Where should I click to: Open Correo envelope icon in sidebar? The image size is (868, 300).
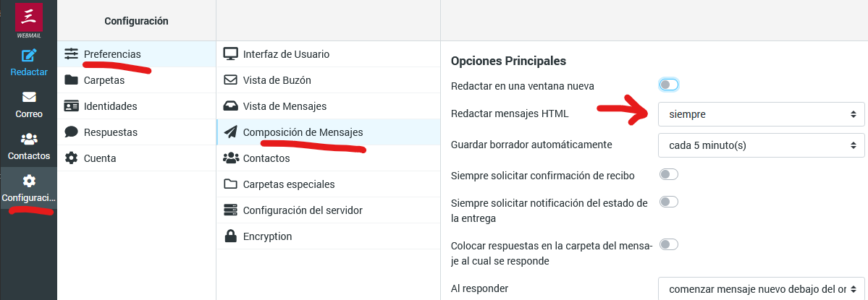pyautogui.click(x=29, y=97)
